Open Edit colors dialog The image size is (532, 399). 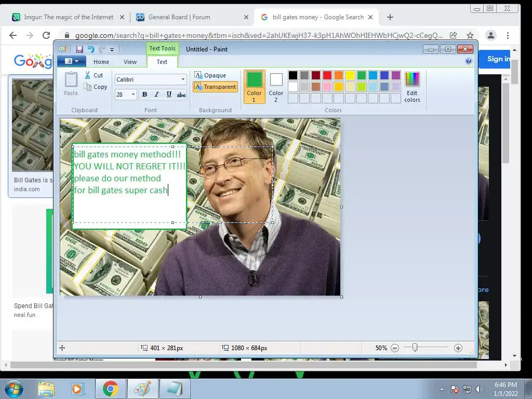(412, 87)
